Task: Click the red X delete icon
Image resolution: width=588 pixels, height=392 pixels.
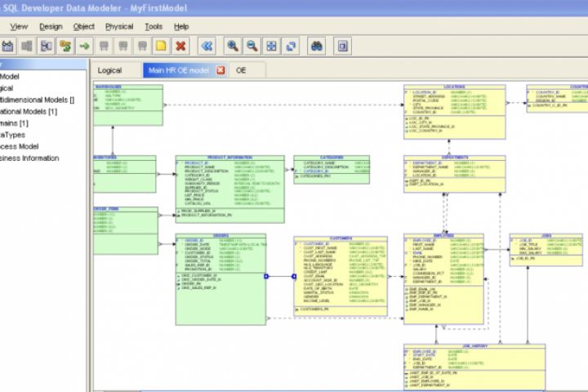Action: (x=180, y=46)
